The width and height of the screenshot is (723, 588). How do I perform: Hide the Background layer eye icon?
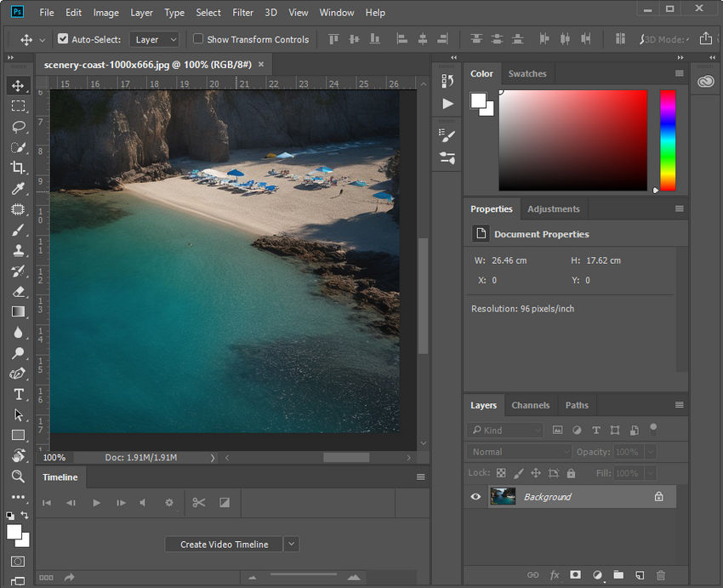tap(475, 497)
